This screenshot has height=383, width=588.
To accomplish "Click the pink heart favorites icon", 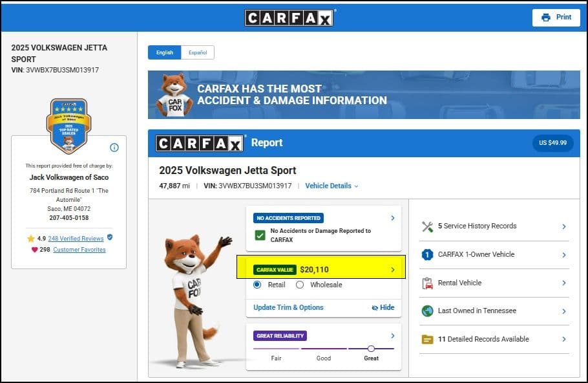I will pos(34,249).
